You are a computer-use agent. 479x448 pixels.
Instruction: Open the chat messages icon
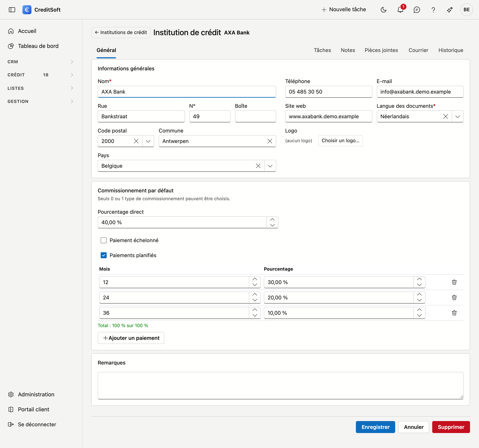click(417, 10)
